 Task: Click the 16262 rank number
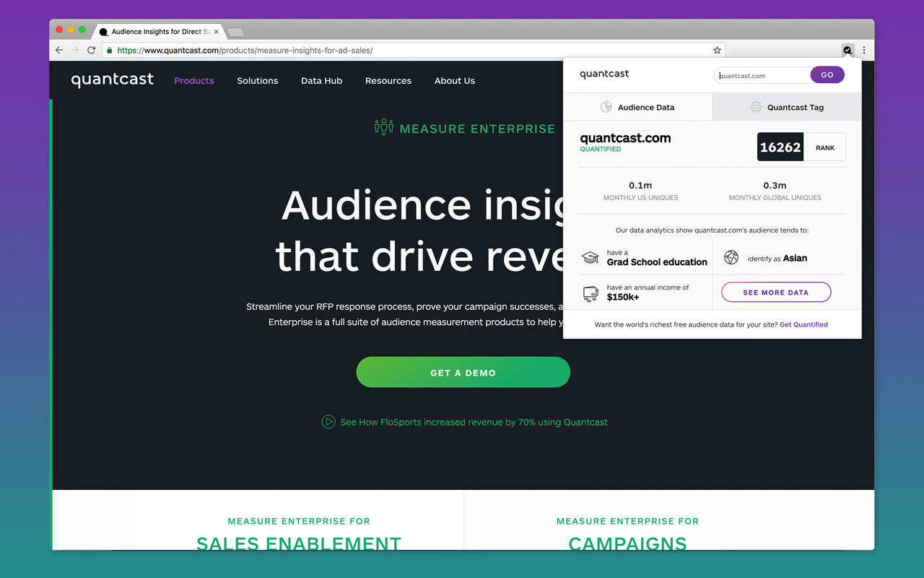tap(780, 147)
